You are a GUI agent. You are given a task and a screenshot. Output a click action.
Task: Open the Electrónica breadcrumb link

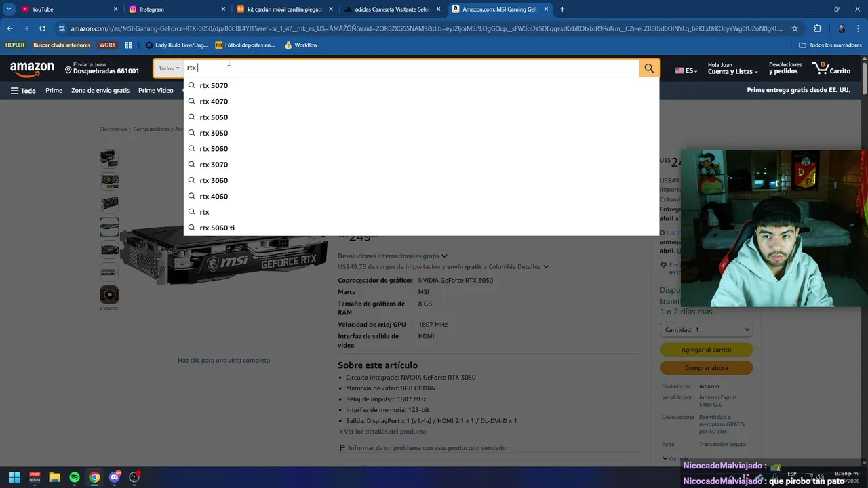113,129
